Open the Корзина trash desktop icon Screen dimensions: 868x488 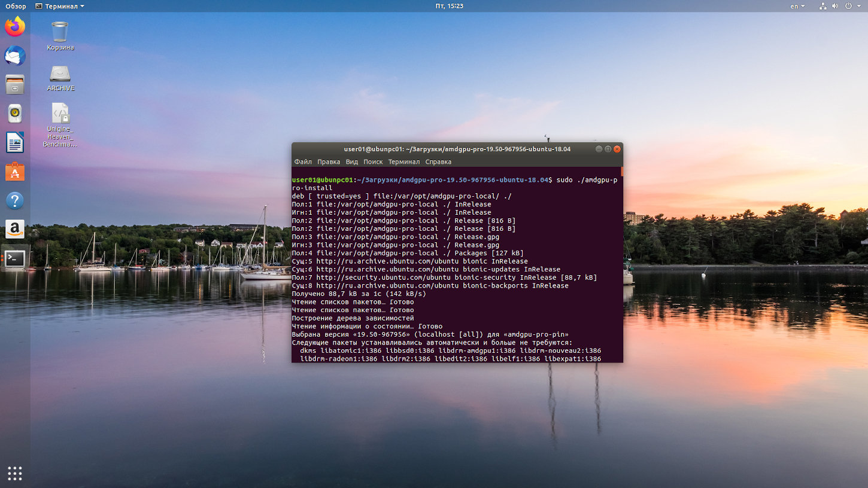coord(60,36)
